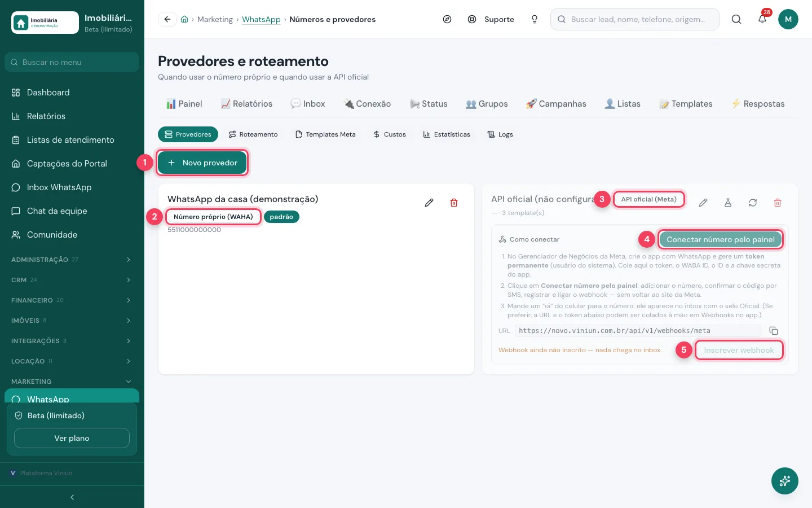The height and width of the screenshot is (508, 812).
Task: Click Ver plano button
Action: [x=72, y=438]
